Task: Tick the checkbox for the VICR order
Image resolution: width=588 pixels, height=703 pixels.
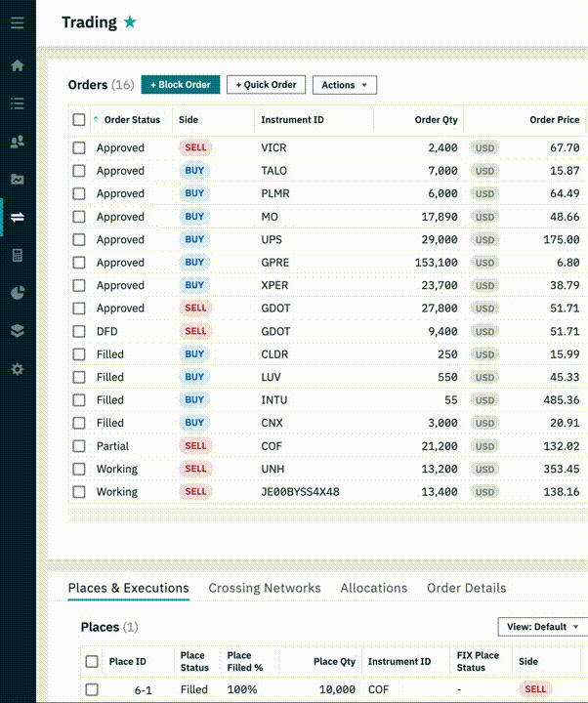Action: pos(79,148)
